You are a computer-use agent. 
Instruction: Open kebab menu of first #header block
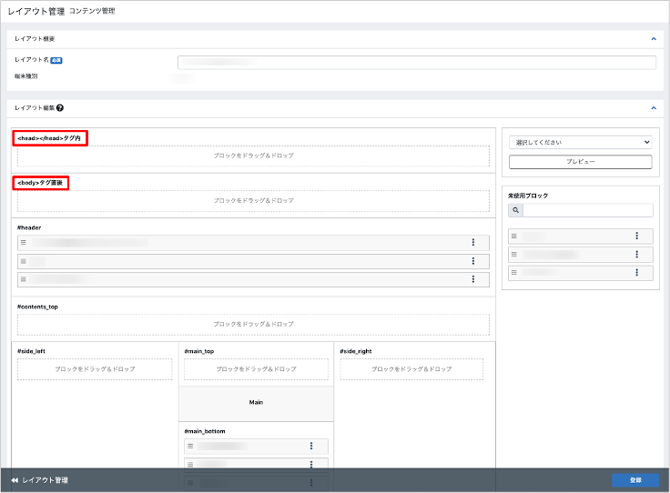[x=472, y=243]
